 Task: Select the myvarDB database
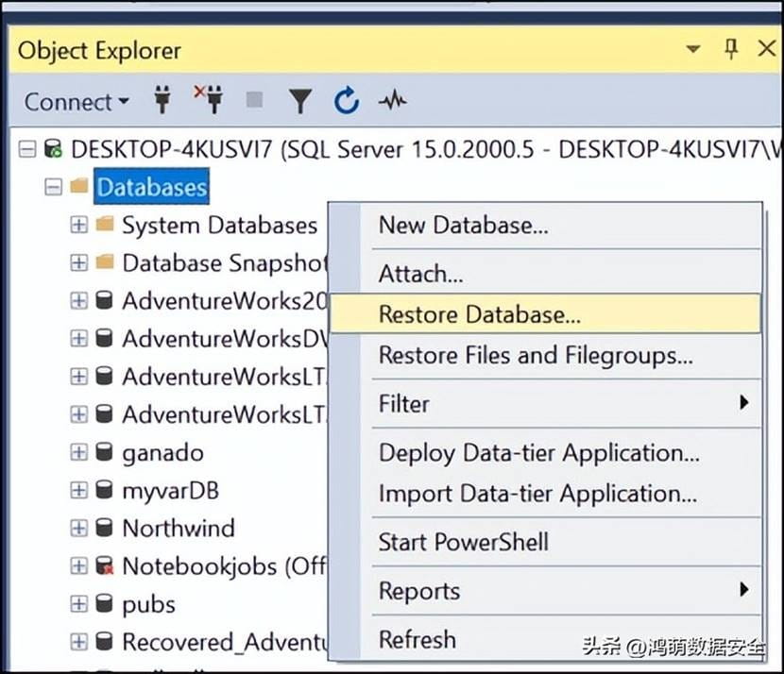coord(170,491)
